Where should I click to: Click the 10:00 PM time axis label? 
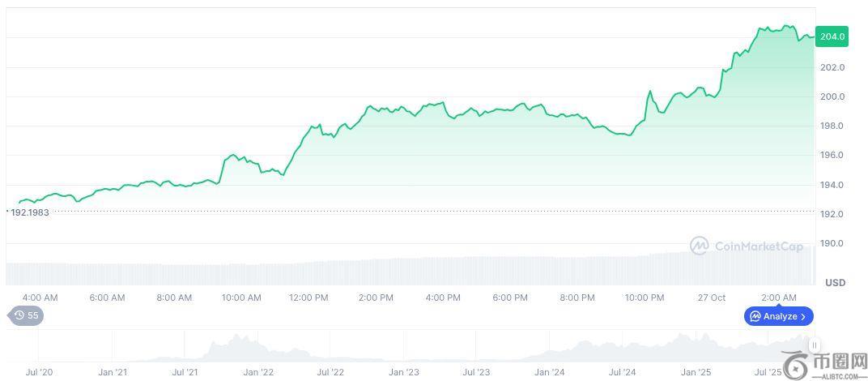645,298
